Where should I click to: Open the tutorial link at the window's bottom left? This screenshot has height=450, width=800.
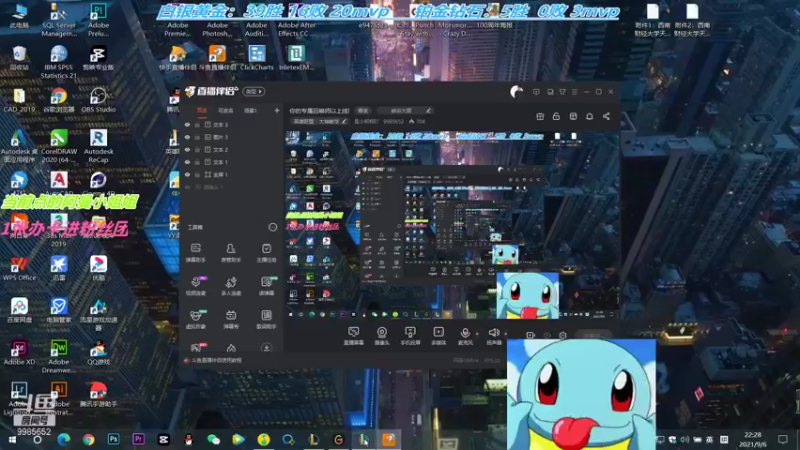[213, 360]
